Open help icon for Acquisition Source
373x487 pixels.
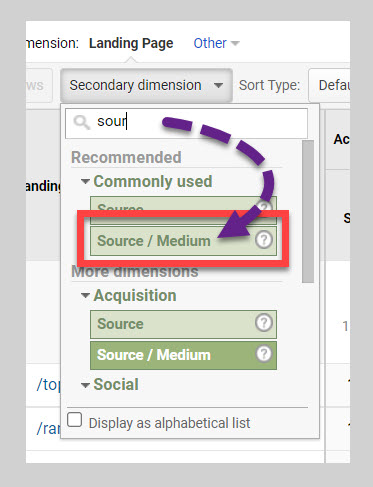[264, 323]
